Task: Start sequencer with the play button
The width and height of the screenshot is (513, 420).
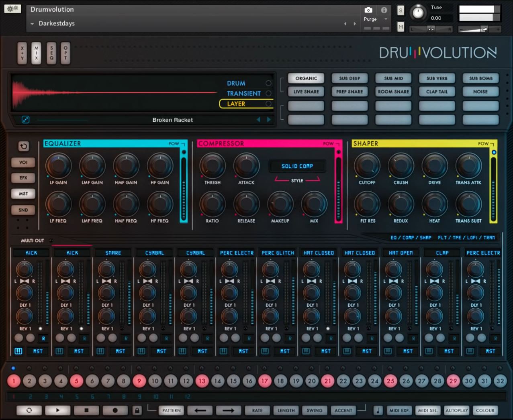Action: pos(57,410)
